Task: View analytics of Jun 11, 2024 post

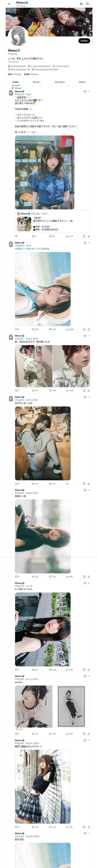Action: tap(67, 734)
